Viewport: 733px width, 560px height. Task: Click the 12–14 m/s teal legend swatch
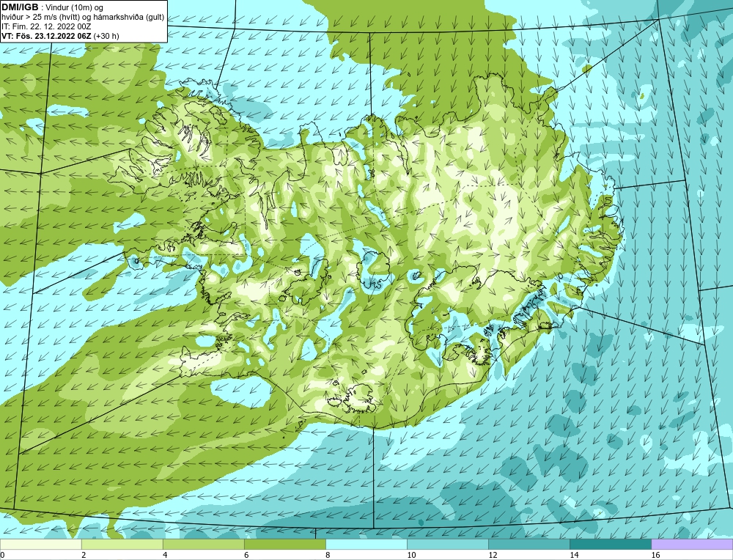pyautogui.click(x=528, y=545)
